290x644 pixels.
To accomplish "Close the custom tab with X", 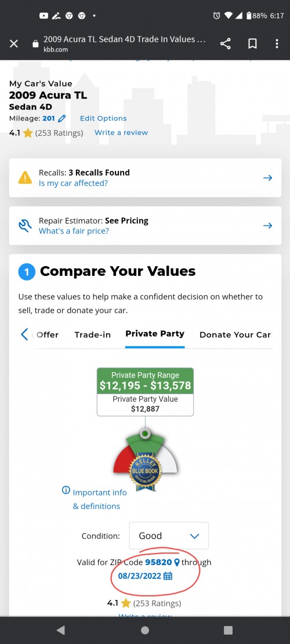I will pos(14,43).
